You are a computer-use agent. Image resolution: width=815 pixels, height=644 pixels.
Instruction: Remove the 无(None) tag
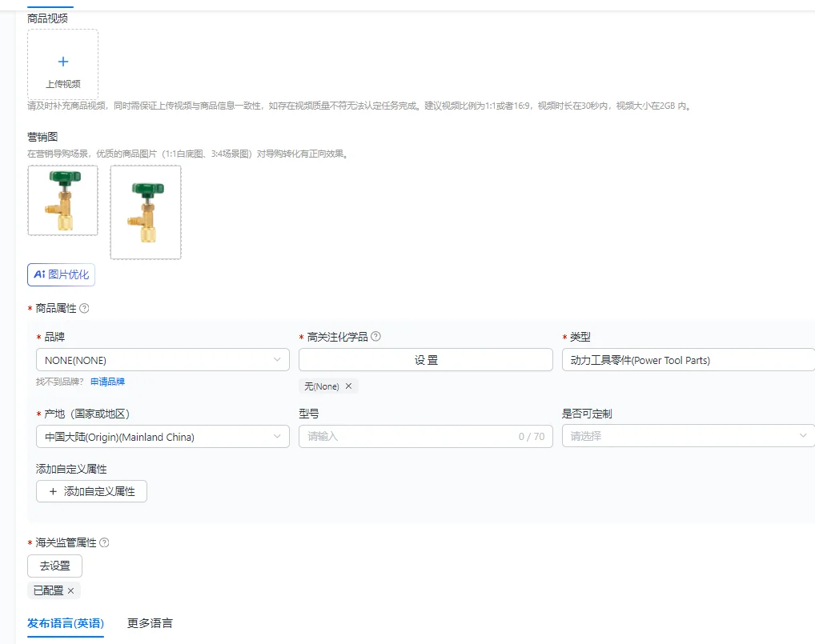(x=349, y=386)
